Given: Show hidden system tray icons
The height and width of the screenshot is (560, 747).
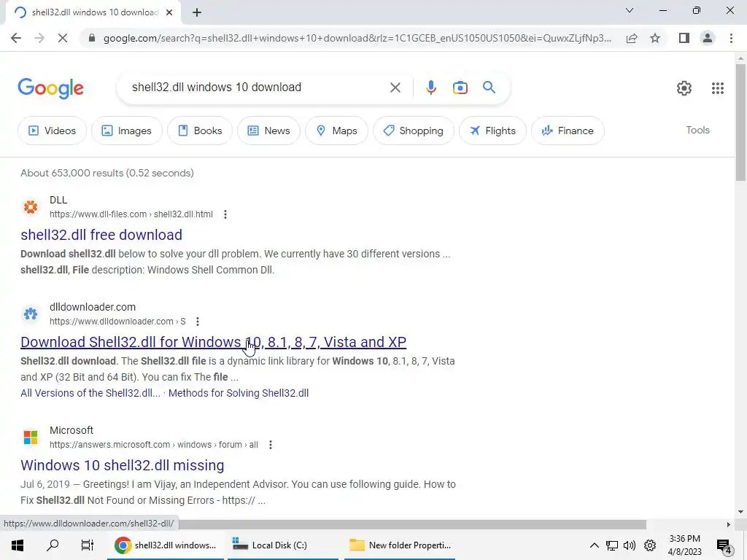Looking at the screenshot, I should [x=594, y=545].
